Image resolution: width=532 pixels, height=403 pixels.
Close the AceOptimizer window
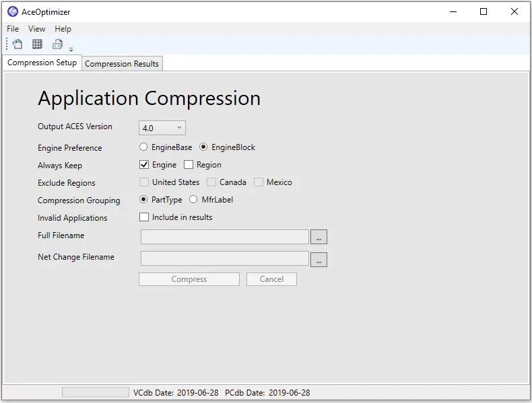[x=514, y=11]
